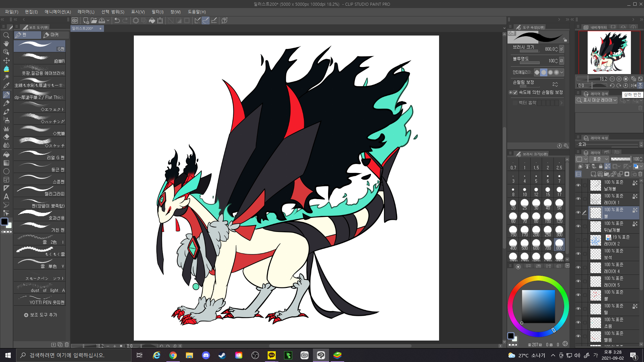The height and width of the screenshot is (362, 644).
Task: Select the Fill bucket tool
Action: tap(6, 155)
